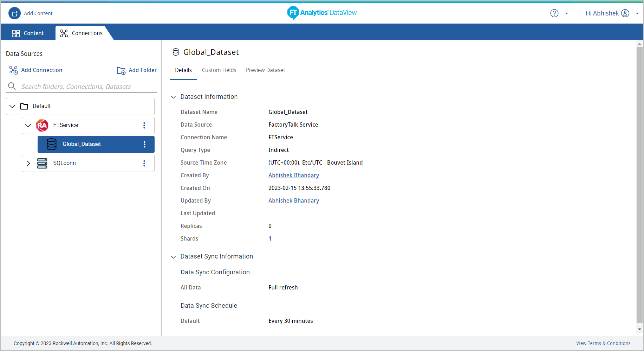Expand the SQLconn connection node
644x351 pixels.
click(28, 164)
